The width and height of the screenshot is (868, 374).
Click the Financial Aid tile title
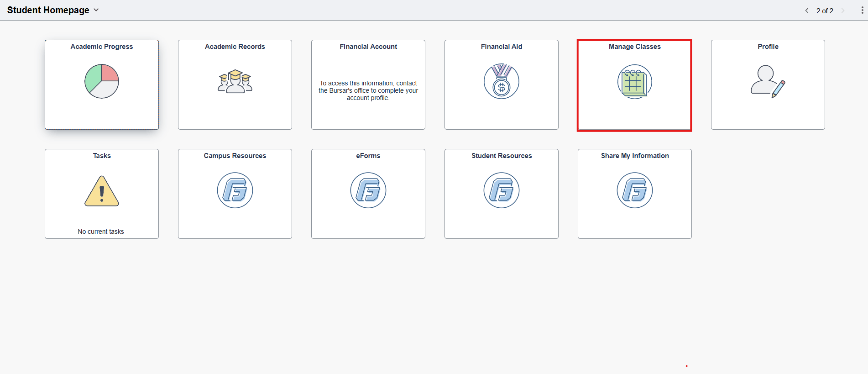pos(502,47)
